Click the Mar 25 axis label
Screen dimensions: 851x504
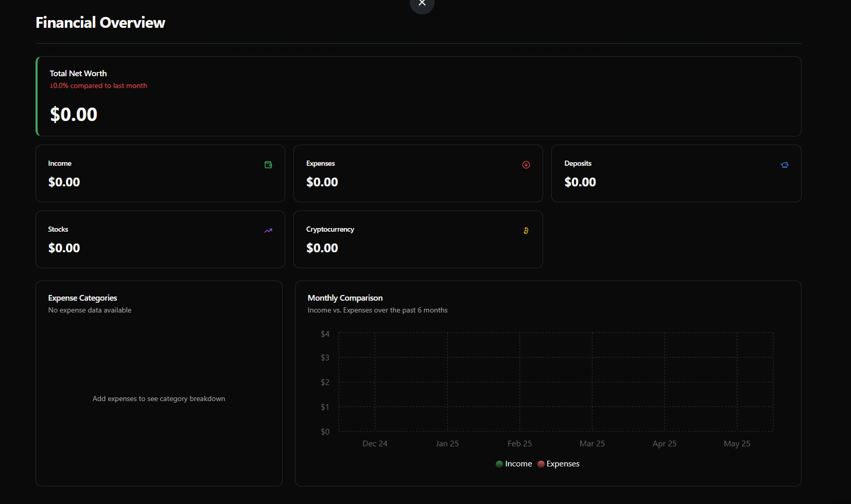(x=592, y=444)
